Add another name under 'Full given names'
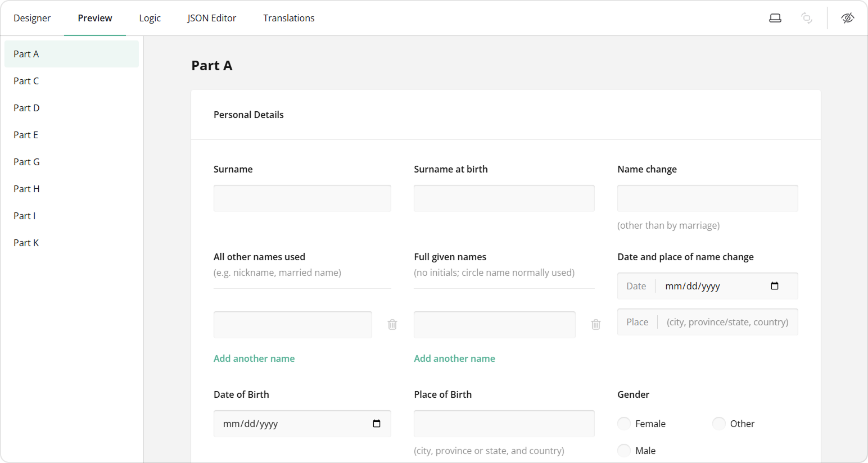Screen dimensions: 868x463 [x=454, y=358]
